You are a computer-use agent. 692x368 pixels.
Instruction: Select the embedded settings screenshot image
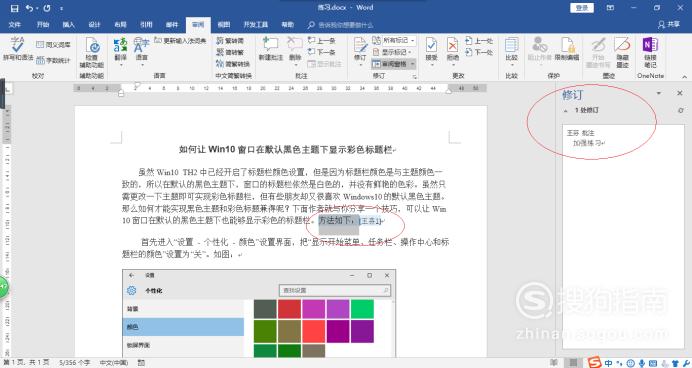coord(259,313)
